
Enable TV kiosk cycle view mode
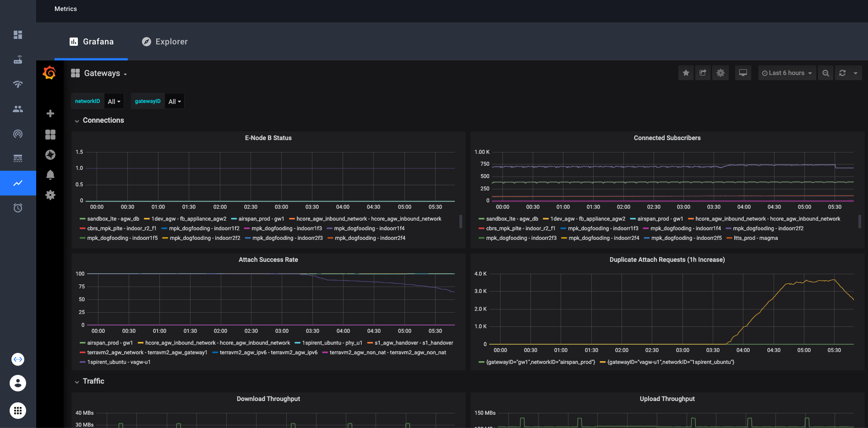click(x=743, y=72)
